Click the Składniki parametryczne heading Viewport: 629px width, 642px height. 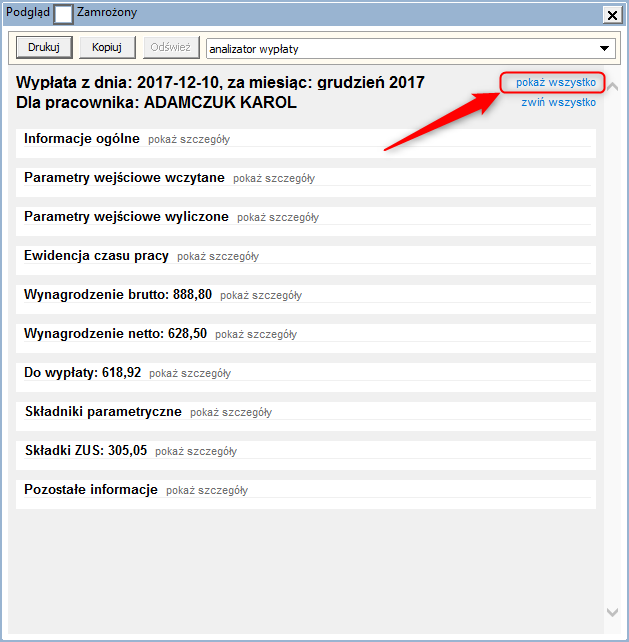coord(103,411)
